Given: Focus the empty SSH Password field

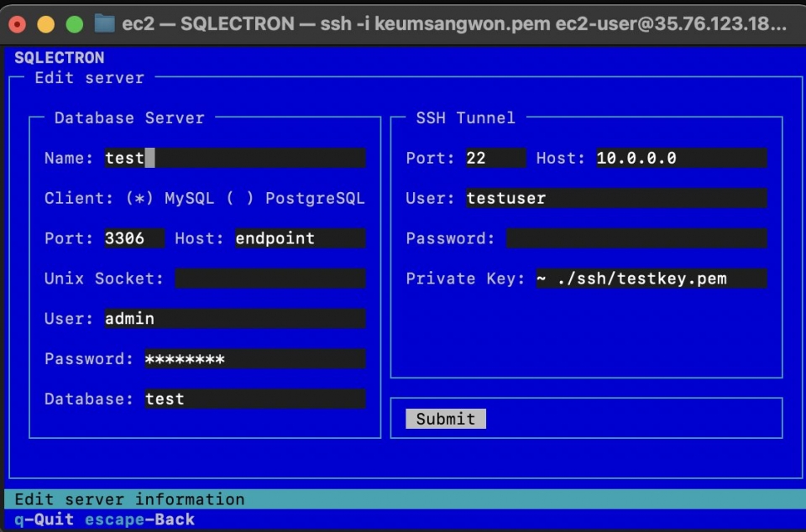Looking at the screenshot, I should [x=636, y=238].
